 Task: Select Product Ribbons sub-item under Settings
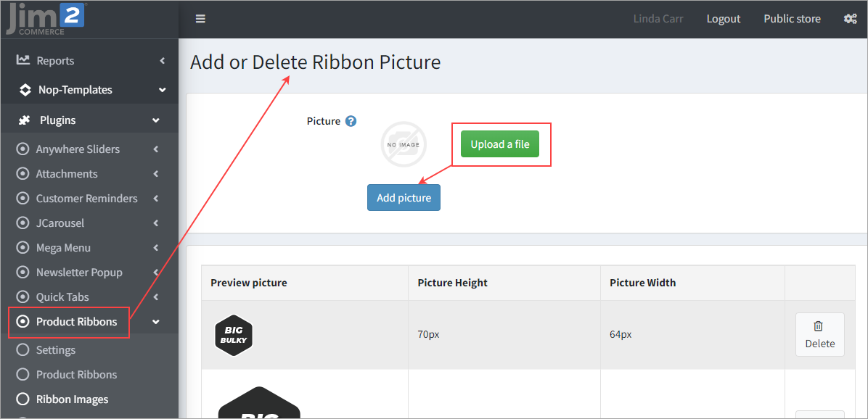pos(76,375)
